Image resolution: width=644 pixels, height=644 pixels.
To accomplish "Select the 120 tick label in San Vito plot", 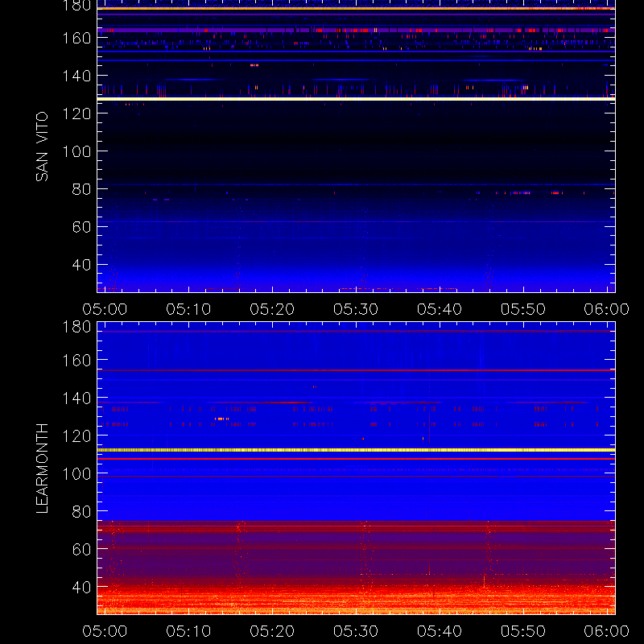I will pos(76,114).
